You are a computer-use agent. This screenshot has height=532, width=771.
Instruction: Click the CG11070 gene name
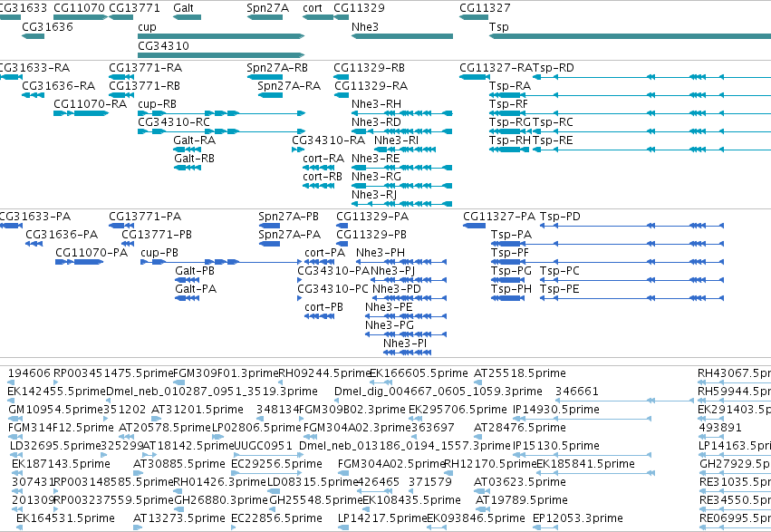click(79, 8)
